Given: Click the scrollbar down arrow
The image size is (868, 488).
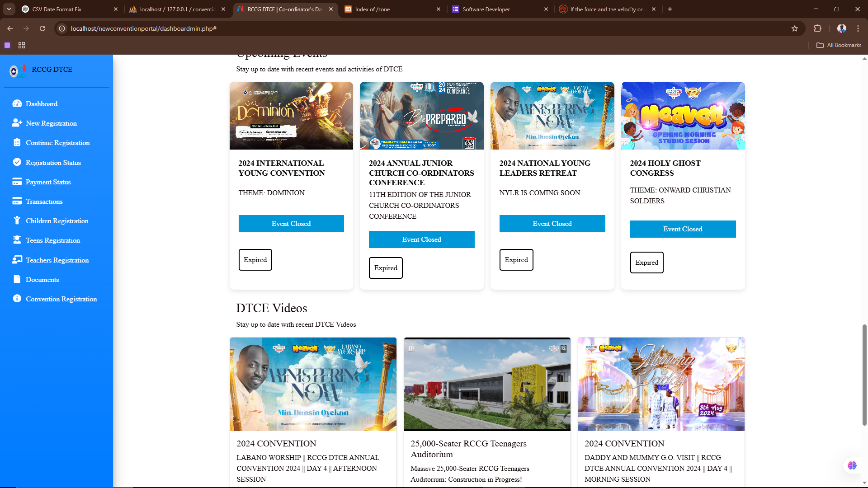Looking at the screenshot, I should [864, 483].
